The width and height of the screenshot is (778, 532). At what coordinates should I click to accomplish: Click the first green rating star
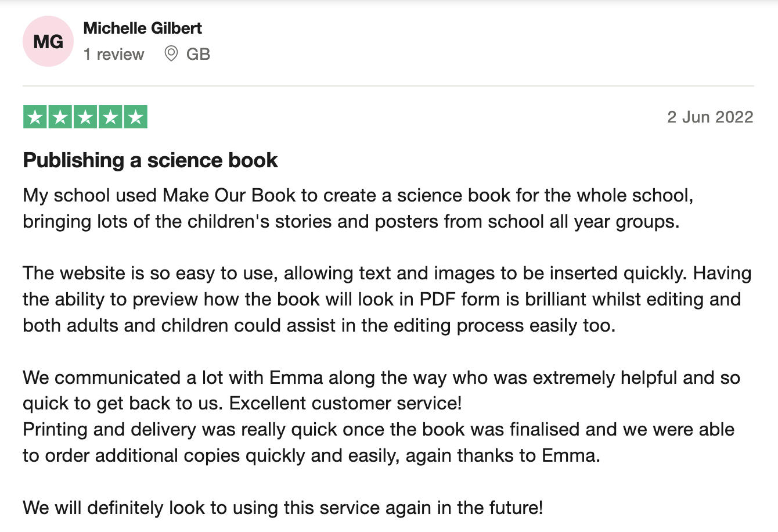(x=35, y=117)
